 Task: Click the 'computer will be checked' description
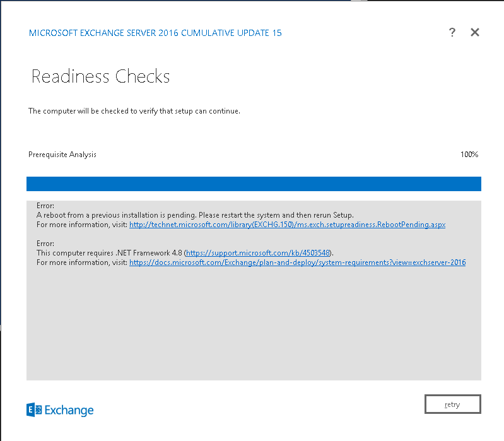coord(134,111)
